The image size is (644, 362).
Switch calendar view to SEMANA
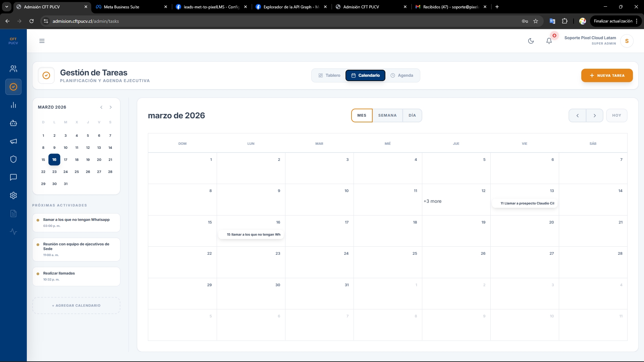click(387, 115)
